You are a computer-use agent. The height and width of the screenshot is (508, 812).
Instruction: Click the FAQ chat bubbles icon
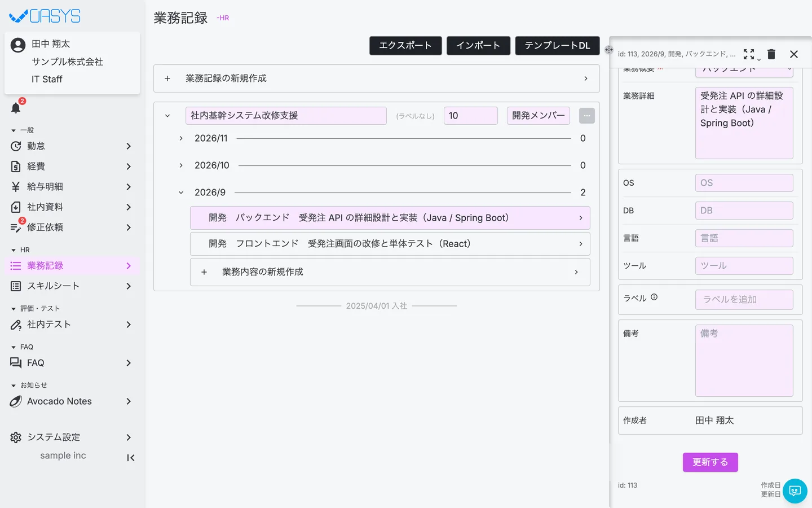[x=16, y=363]
